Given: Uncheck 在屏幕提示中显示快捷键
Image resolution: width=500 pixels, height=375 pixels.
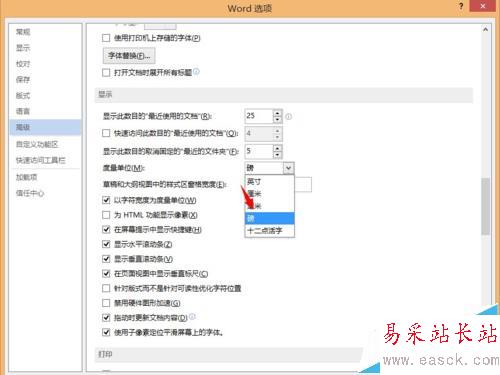Looking at the screenshot, I should coord(106,229).
